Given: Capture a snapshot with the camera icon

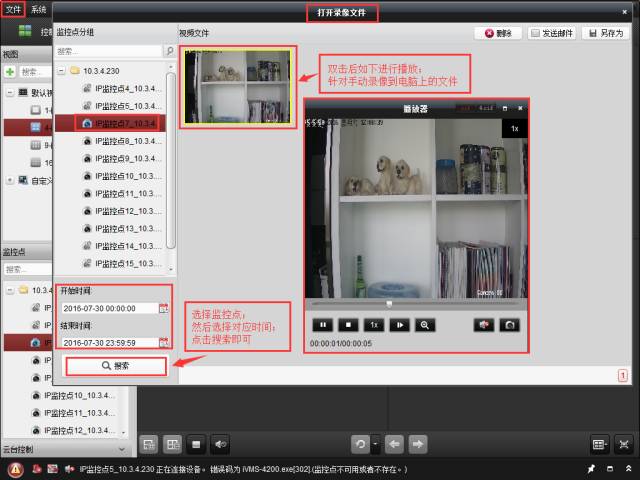Looking at the screenshot, I should click(x=509, y=325).
